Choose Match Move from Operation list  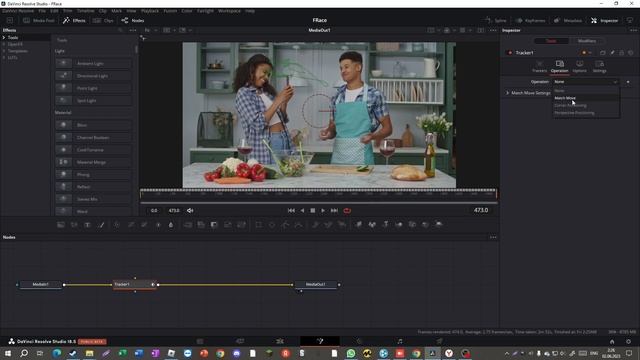[x=586, y=98]
